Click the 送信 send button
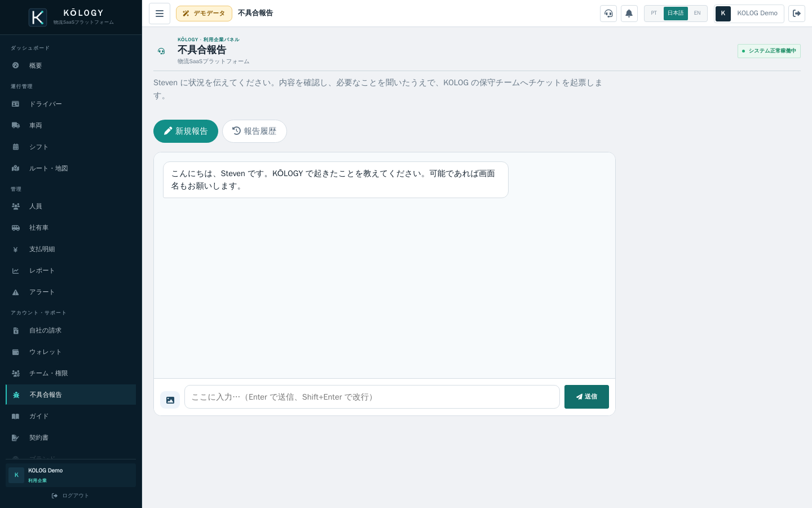This screenshot has height=508, width=812. (x=586, y=397)
